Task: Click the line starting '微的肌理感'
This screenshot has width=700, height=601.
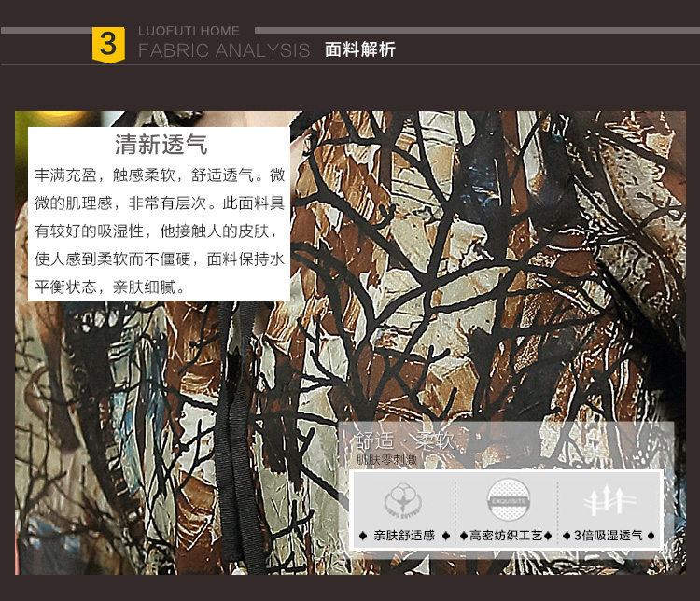Action: [x=160, y=203]
